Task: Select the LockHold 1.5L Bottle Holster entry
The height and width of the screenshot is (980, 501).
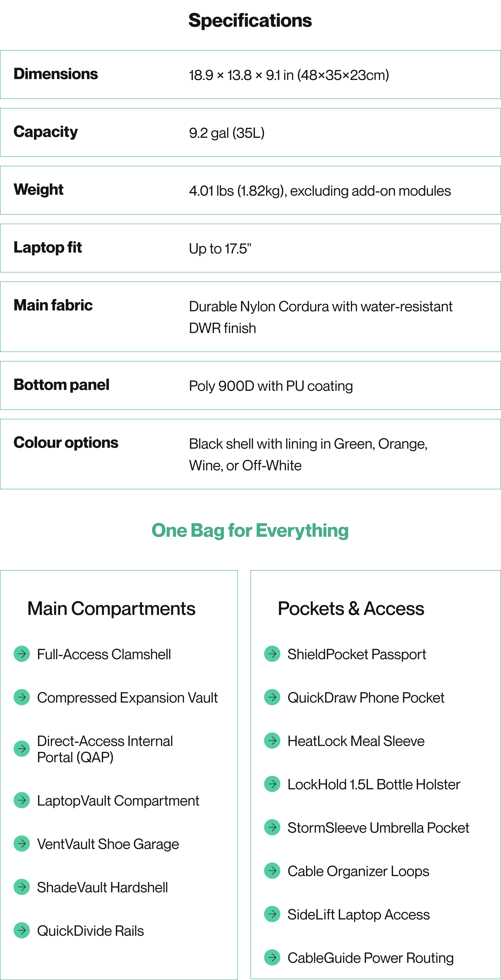Action: [x=374, y=784]
